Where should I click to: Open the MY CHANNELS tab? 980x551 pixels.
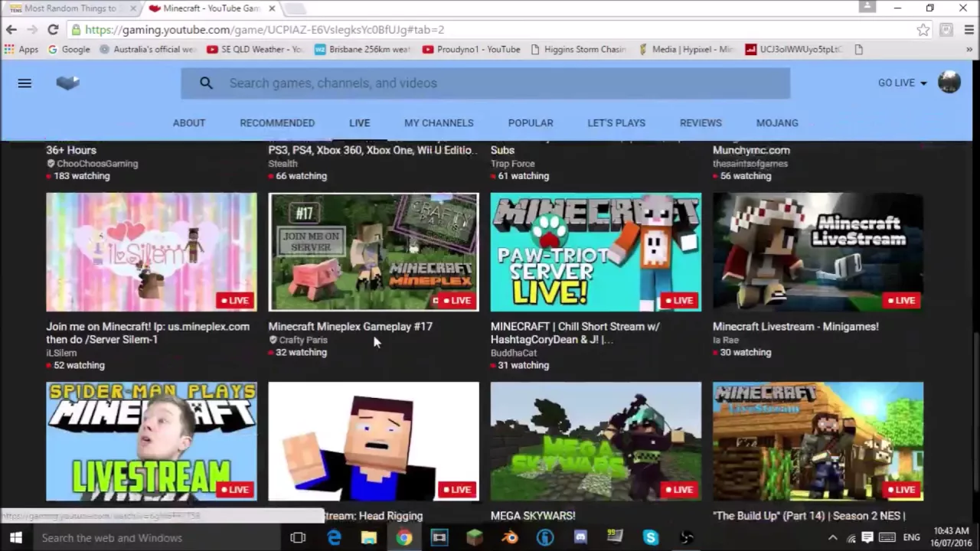tap(439, 122)
